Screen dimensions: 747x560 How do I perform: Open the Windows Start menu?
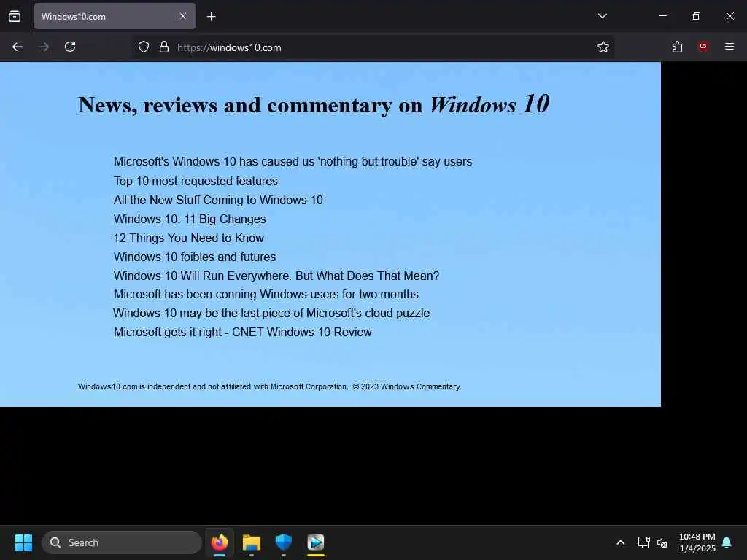coord(23,542)
